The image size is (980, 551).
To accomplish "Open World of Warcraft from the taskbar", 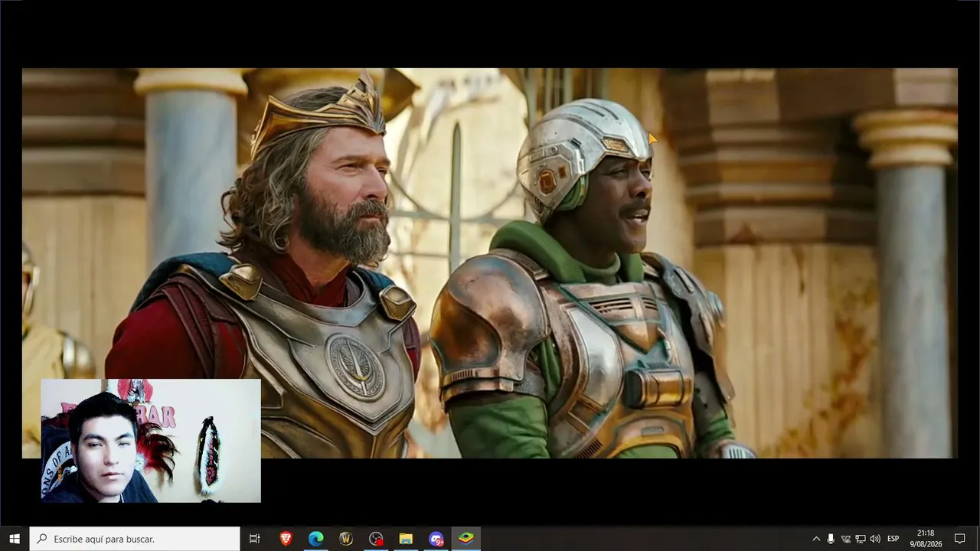I will 345,539.
